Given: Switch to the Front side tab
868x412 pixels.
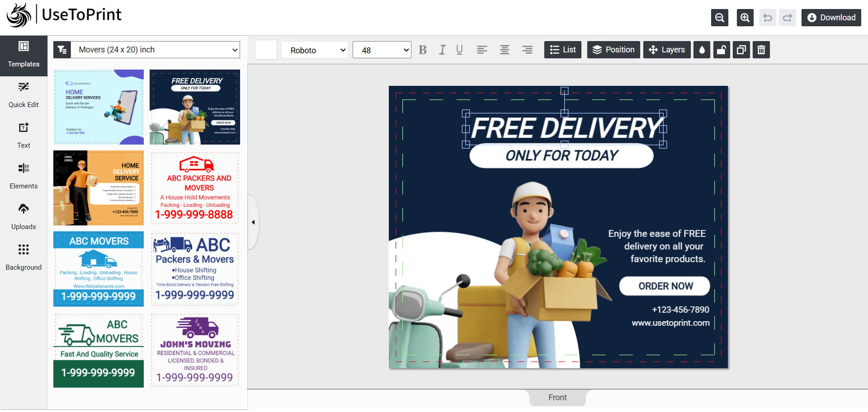Looking at the screenshot, I should point(557,398).
